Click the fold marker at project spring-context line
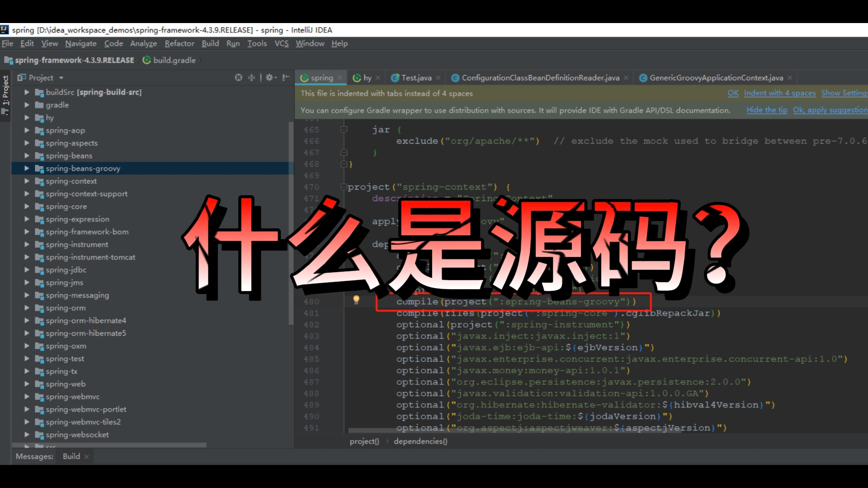Image resolution: width=868 pixels, height=488 pixels. [344, 187]
